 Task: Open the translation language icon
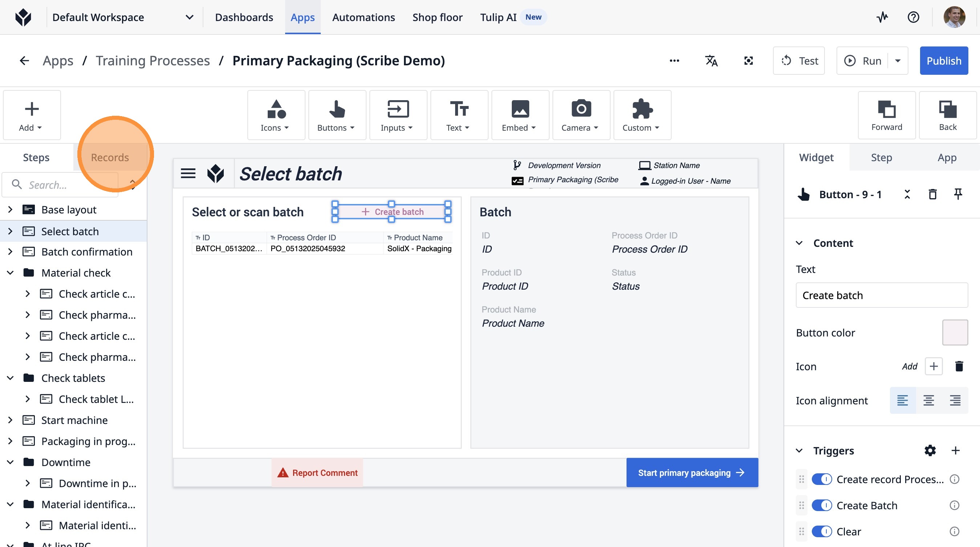711,61
